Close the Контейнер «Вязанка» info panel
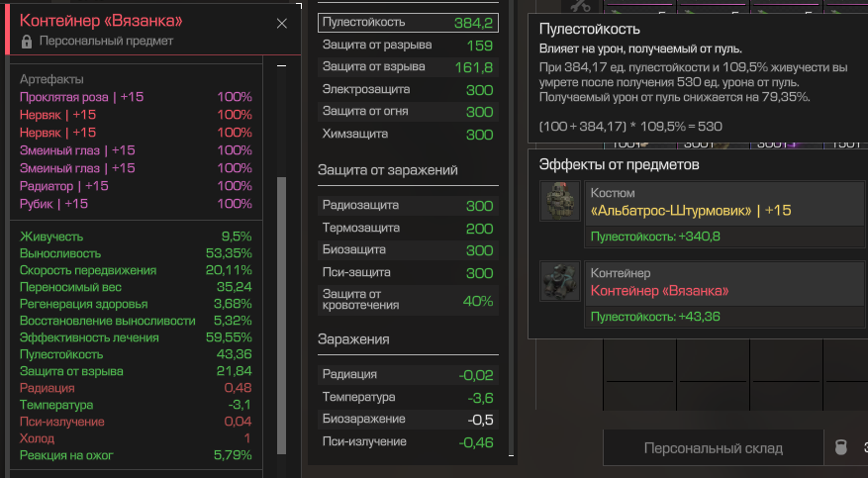The image size is (868, 478). point(282,23)
